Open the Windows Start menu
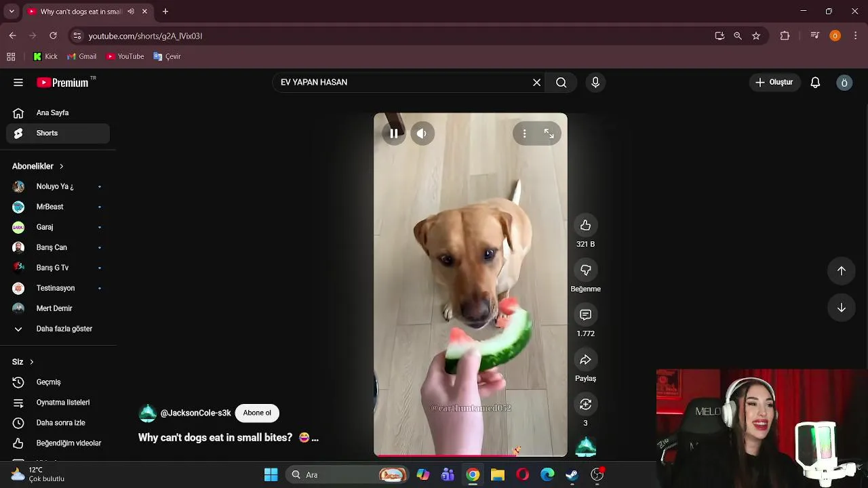 coord(271,474)
